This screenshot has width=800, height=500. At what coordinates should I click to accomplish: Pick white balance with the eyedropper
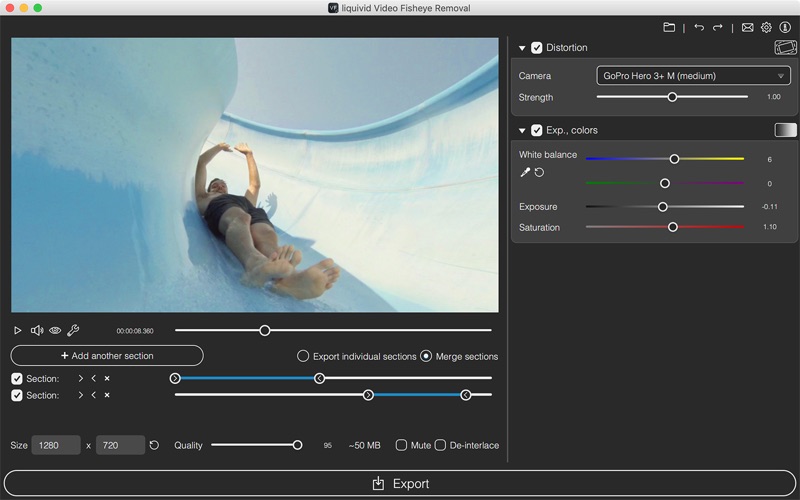525,173
